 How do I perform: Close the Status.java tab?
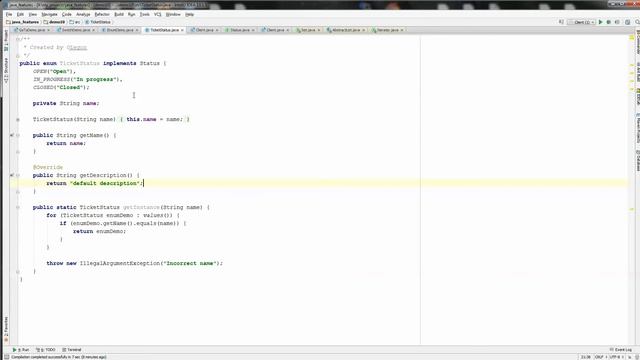coord(253,30)
